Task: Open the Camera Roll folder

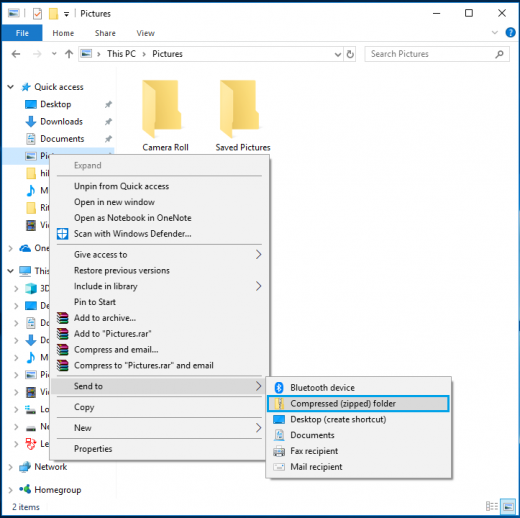Action: (x=165, y=116)
